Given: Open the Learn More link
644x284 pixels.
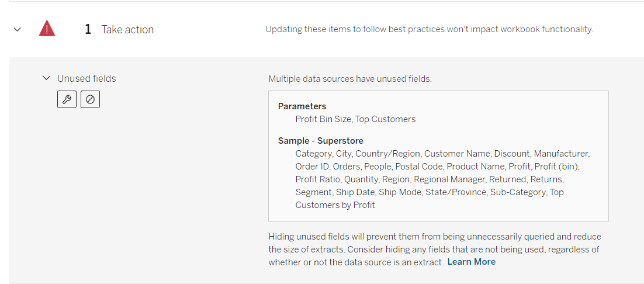Looking at the screenshot, I should (x=471, y=262).
